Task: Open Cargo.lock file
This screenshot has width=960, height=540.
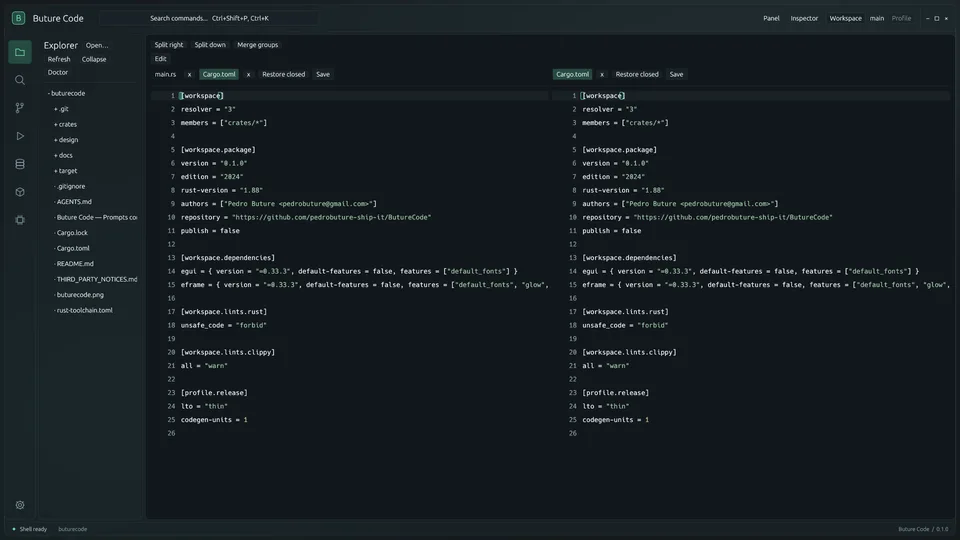Action: pos(72,233)
